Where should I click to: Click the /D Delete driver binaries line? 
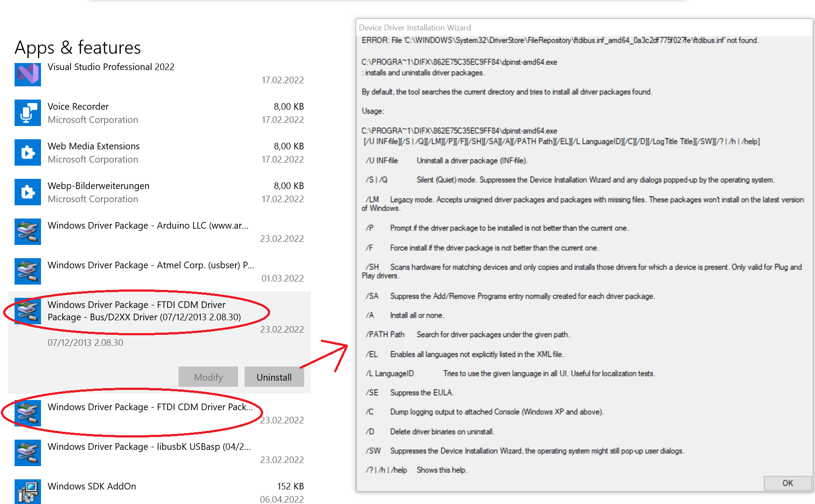[430, 432]
